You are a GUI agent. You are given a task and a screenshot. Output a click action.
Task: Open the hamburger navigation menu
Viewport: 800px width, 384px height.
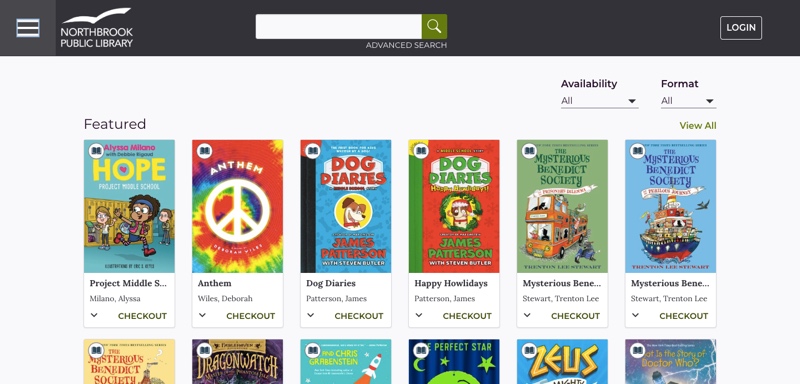pos(28,28)
